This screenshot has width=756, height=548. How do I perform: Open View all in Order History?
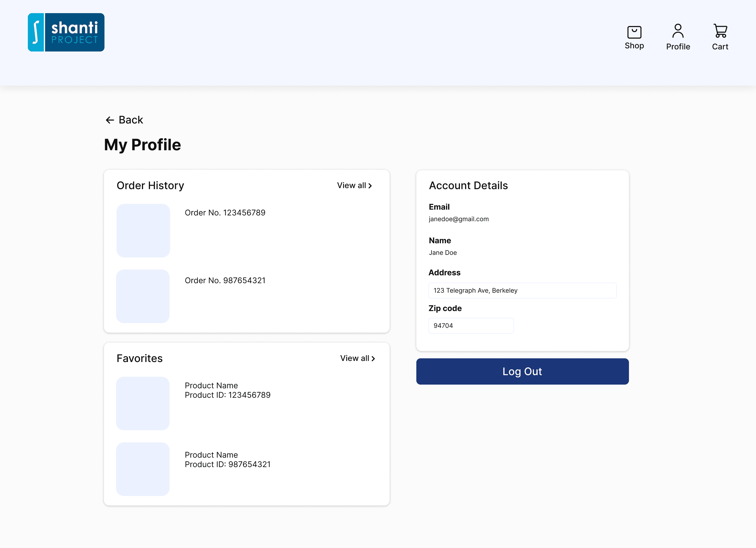(351, 186)
